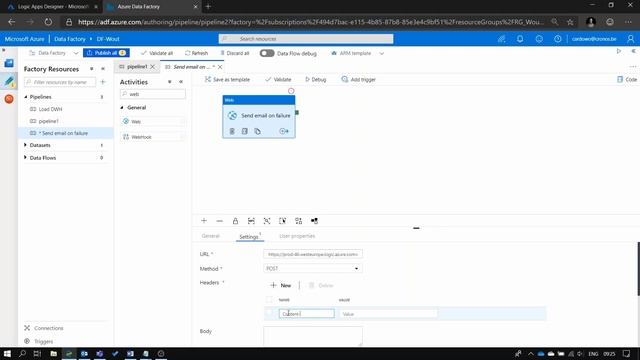Click the Body text area
This screenshot has width=640, height=360.
313,336
